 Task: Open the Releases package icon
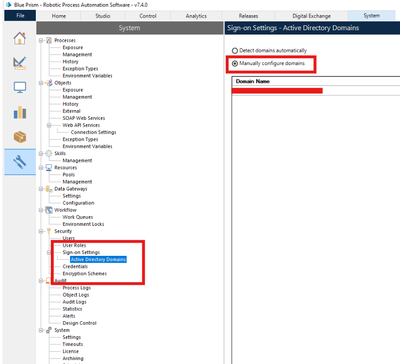(x=20, y=137)
